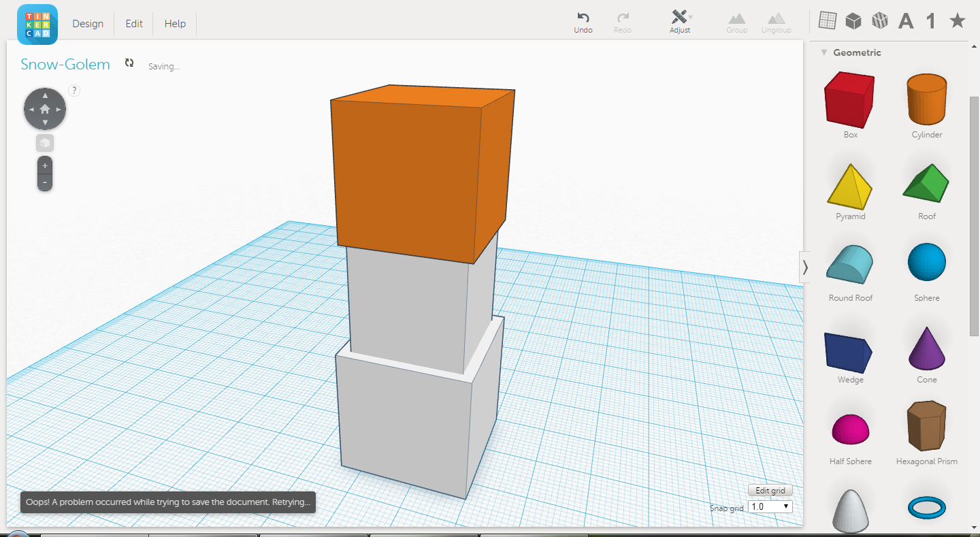Click the view navigation help icon
980x537 pixels.
75,91
